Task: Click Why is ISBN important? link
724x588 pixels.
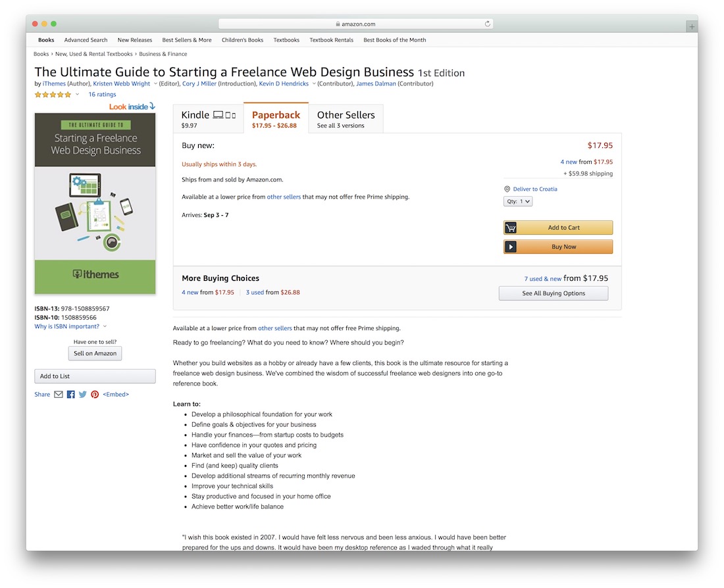Action: tap(67, 327)
